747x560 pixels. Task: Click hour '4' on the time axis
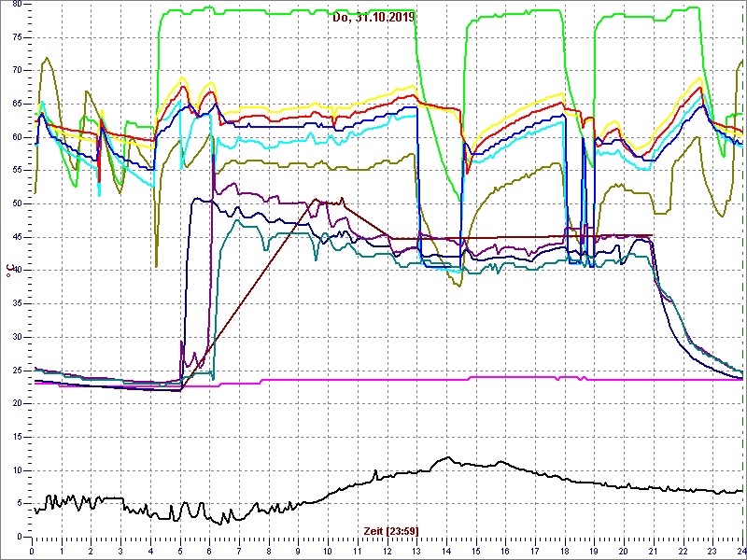pos(150,551)
